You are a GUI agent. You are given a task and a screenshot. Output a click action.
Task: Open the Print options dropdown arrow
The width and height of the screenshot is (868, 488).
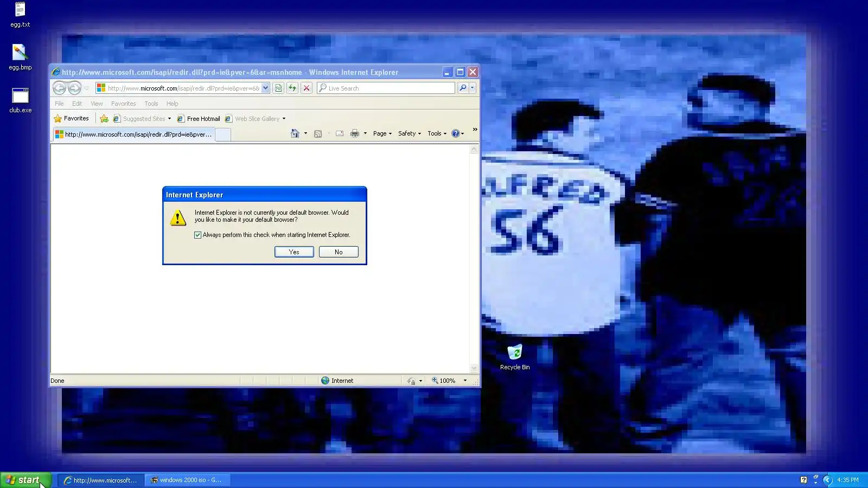(x=365, y=133)
